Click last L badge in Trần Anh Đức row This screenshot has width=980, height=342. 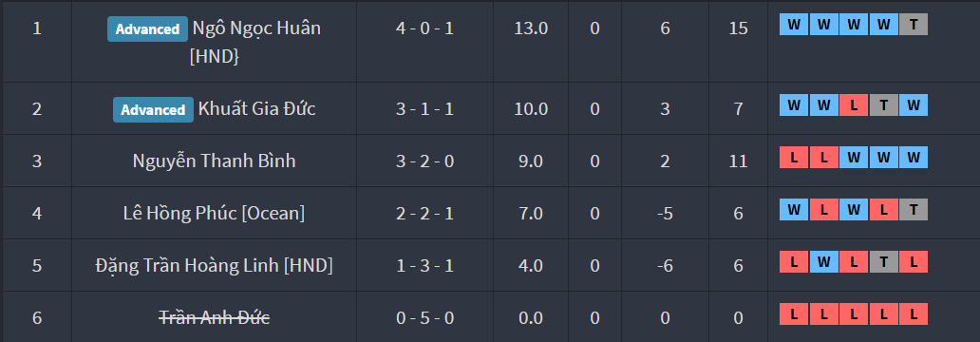pos(914,313)
